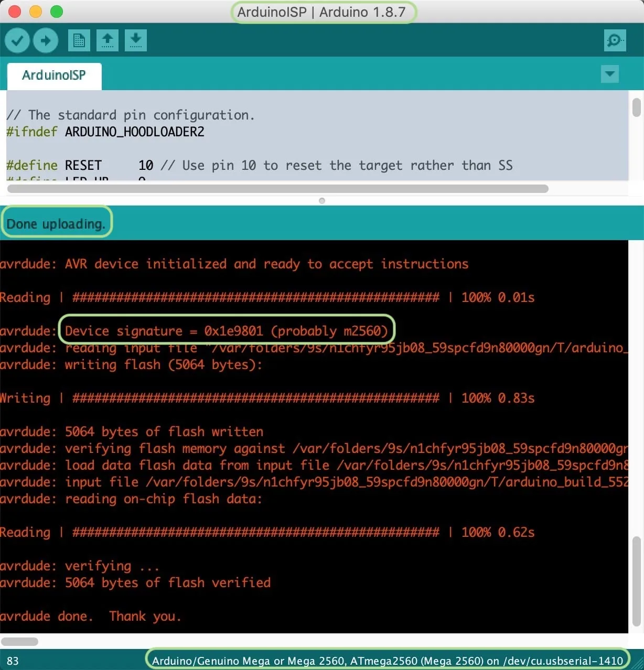The image size is (644, 670).
Task: Click the console horizontal scrollbar thumb
Action: click(x=20, y=642)
